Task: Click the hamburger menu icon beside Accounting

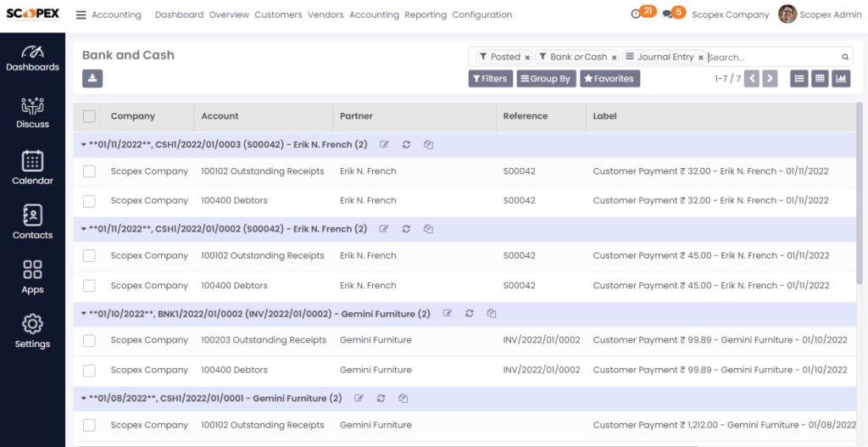Action: tap(81, 15)
